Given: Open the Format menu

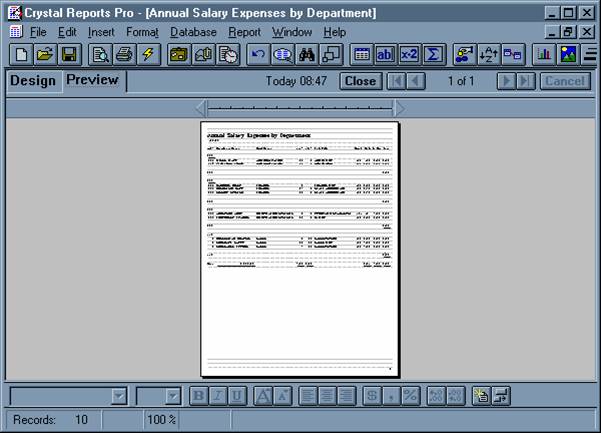Looking at the screenshot, I should pyautogui.click(x=142, y=32).
